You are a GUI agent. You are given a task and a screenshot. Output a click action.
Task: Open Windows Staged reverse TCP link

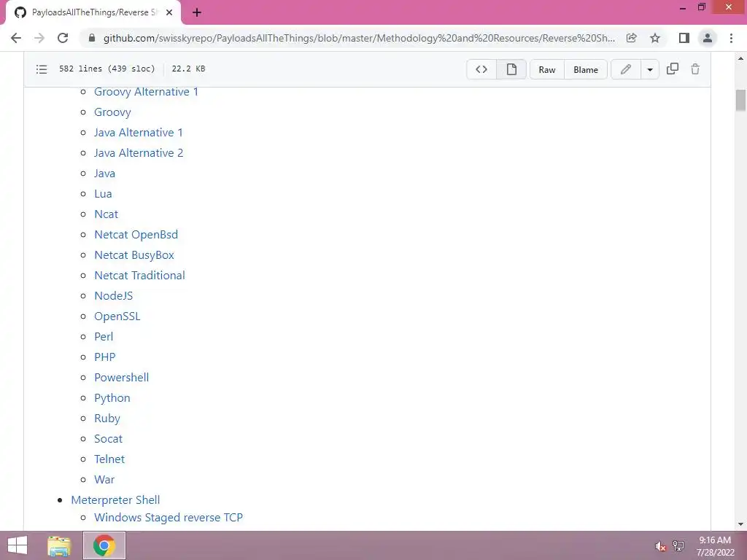point(169,518)
